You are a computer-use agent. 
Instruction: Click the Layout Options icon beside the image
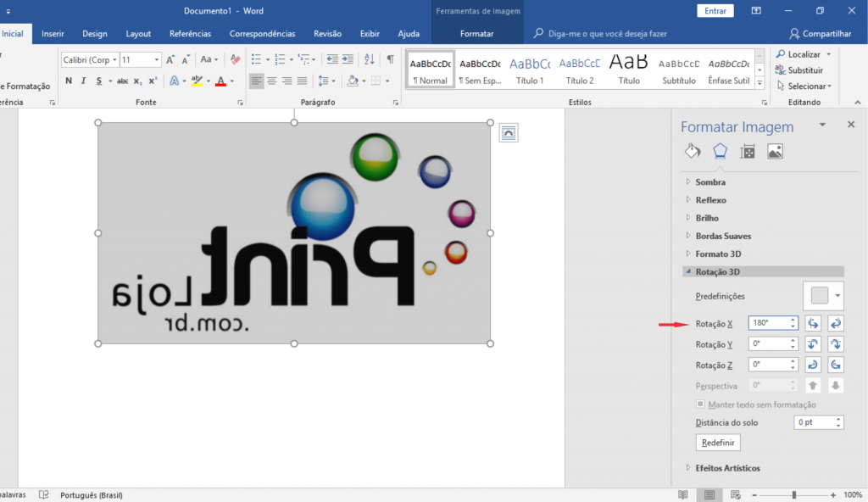click(x=508, y=132)
